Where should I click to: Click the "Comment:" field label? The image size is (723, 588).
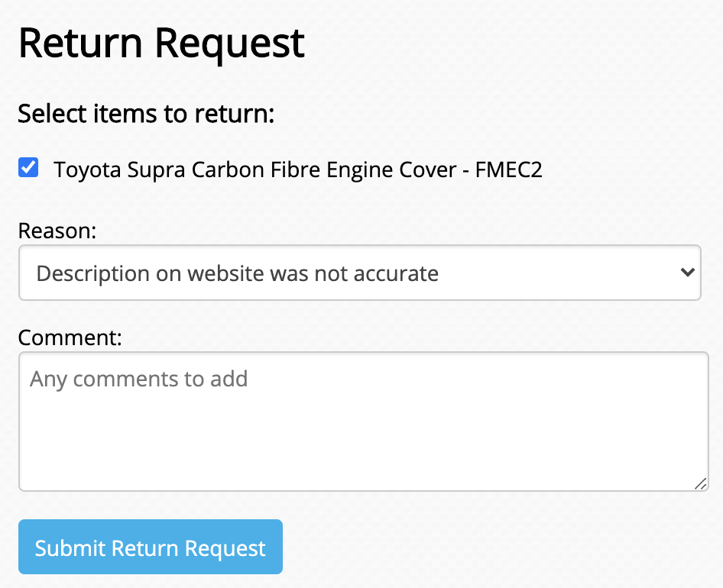coord(70,338)
